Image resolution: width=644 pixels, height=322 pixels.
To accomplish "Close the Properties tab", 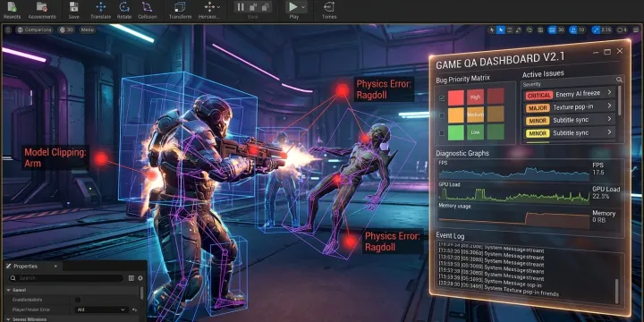I will coord(55,267).
